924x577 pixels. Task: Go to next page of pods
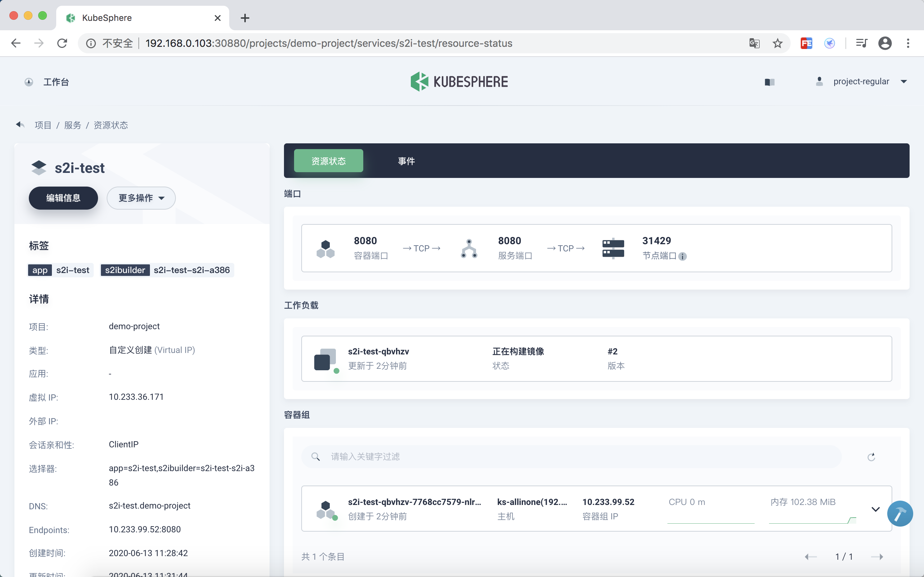pos(877,557)
